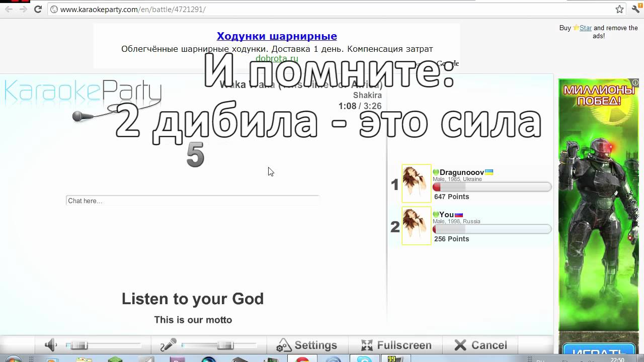Click the green status dot beside You
This screenshot has height=362, width=644.
coord(436,215)
